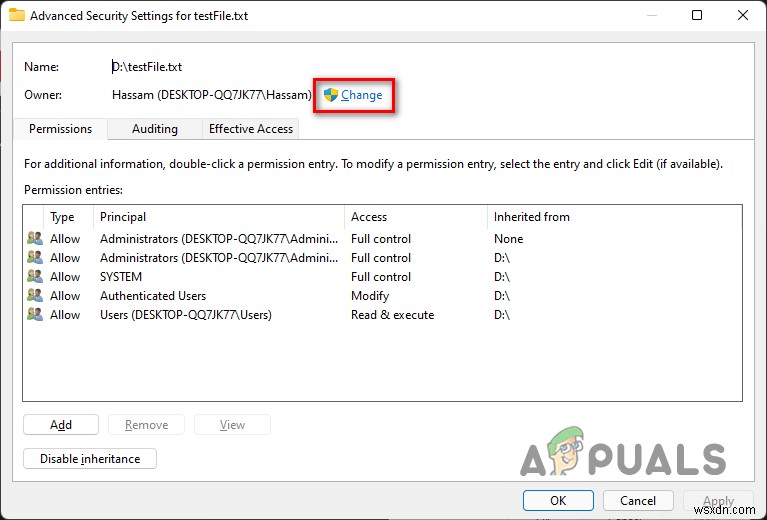This screenshot has width=767, height=520.
Task: Click the Change owner link
Action: (x=361, y=95)
